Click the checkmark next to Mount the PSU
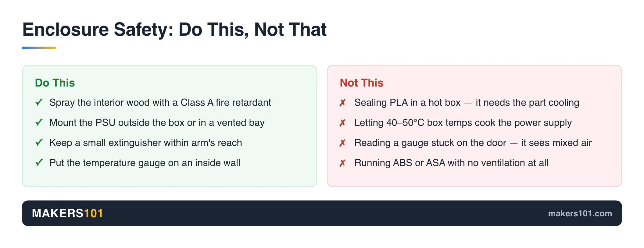Image resolution: width=644 pixels, height=248 pixels. point(39,122)
